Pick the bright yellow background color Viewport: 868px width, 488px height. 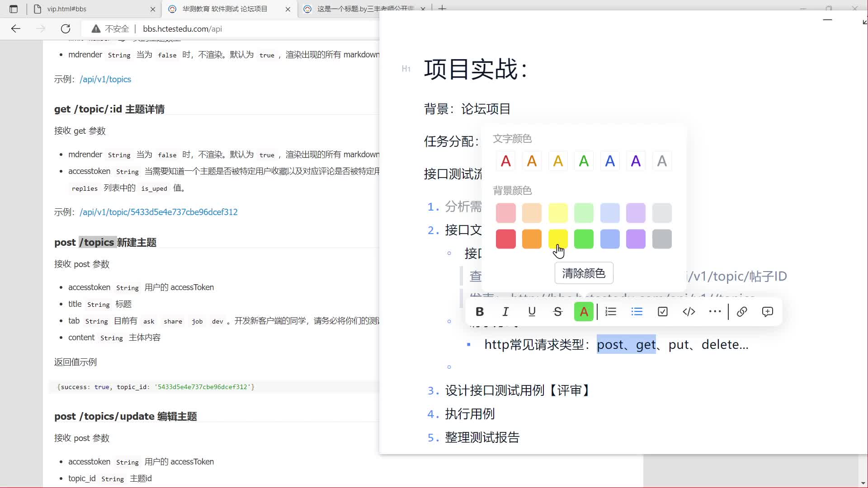[558, 239]
